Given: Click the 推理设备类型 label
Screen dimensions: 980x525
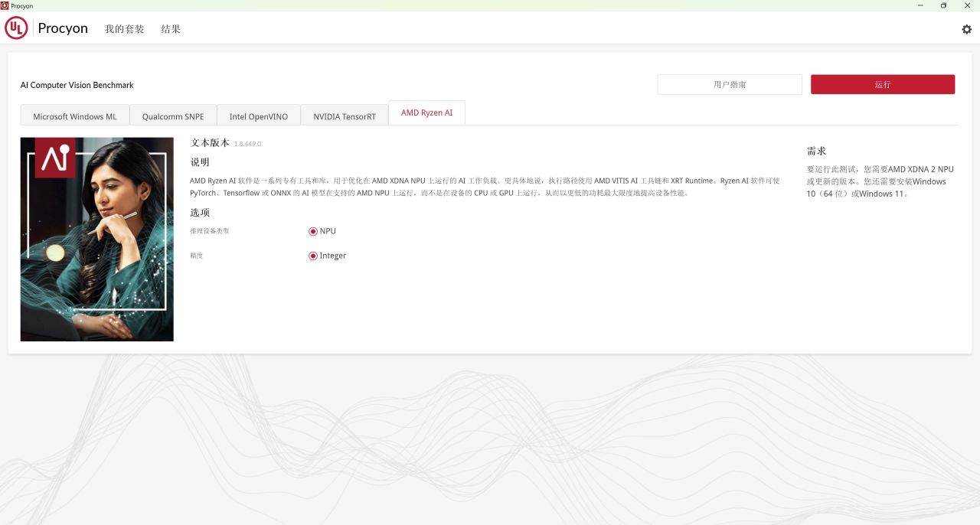Looking at the screenshot, I should (x=210, y=231).
